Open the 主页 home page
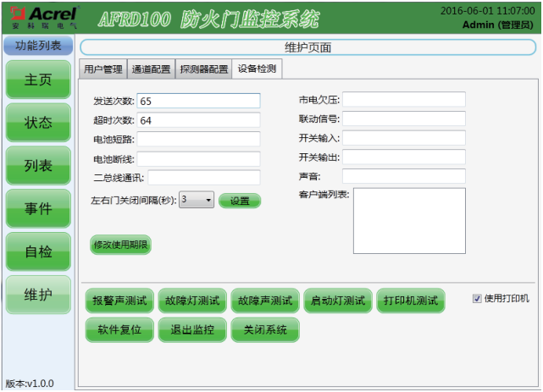543x392 pixels. pyautogui.click(x=37, y=80)
